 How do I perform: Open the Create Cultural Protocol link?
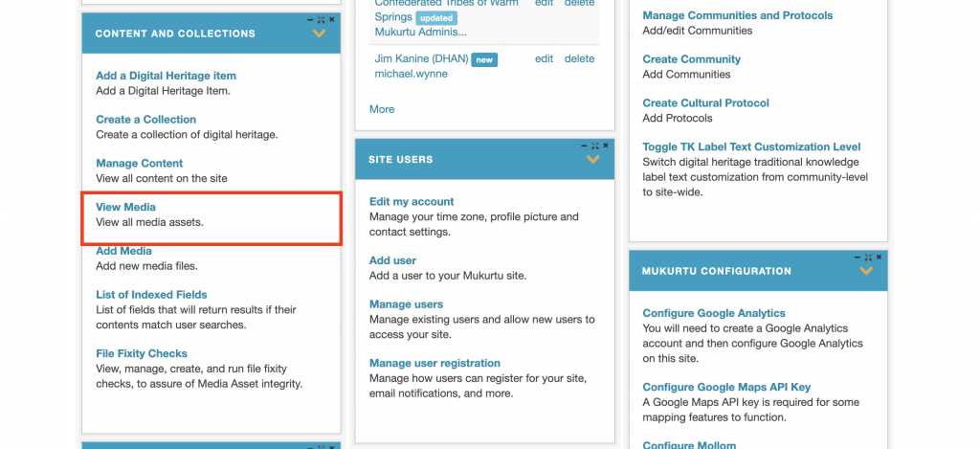(x=705, y=103)
